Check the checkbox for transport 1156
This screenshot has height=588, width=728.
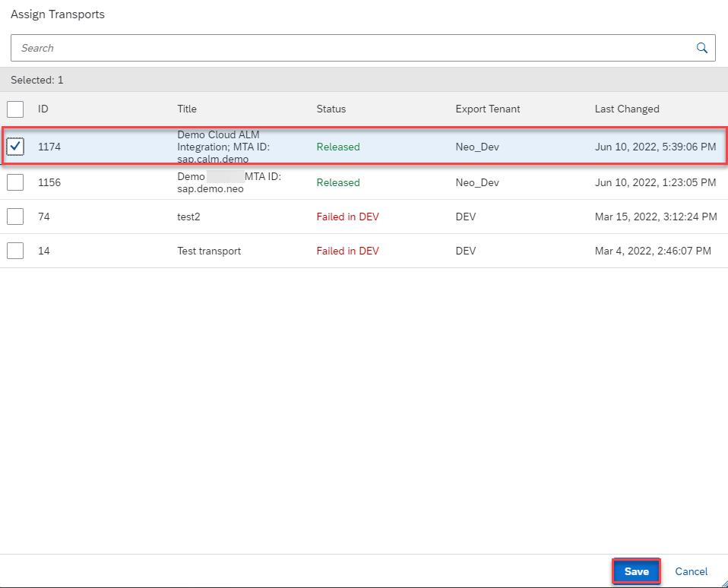click(x=15, y=182)
